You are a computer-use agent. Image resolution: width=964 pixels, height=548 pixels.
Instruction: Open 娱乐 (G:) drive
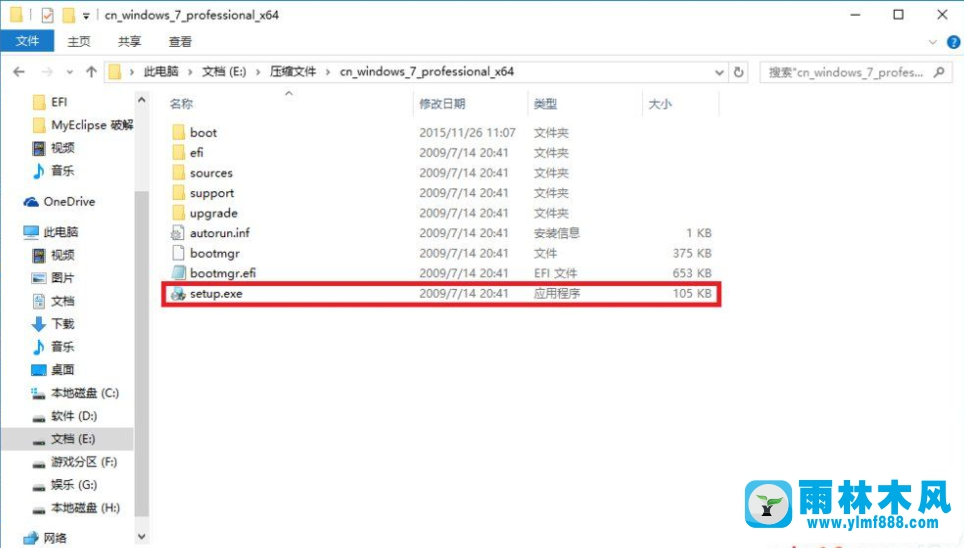[x=64, y=485]
